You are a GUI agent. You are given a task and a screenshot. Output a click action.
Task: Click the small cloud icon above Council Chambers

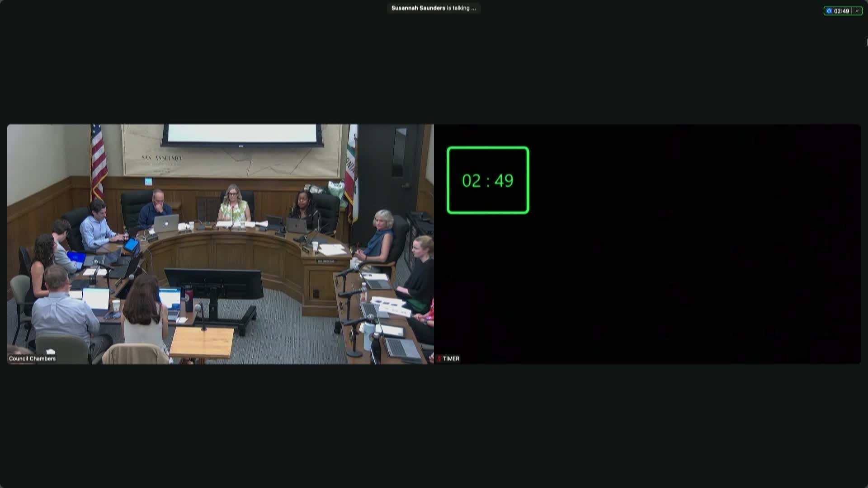tap(51, 352)
